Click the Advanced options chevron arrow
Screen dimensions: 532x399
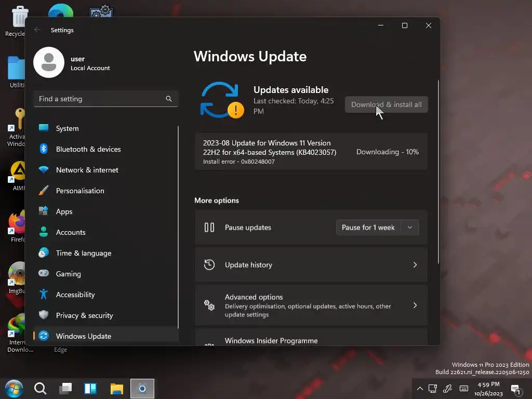point(415,305)
